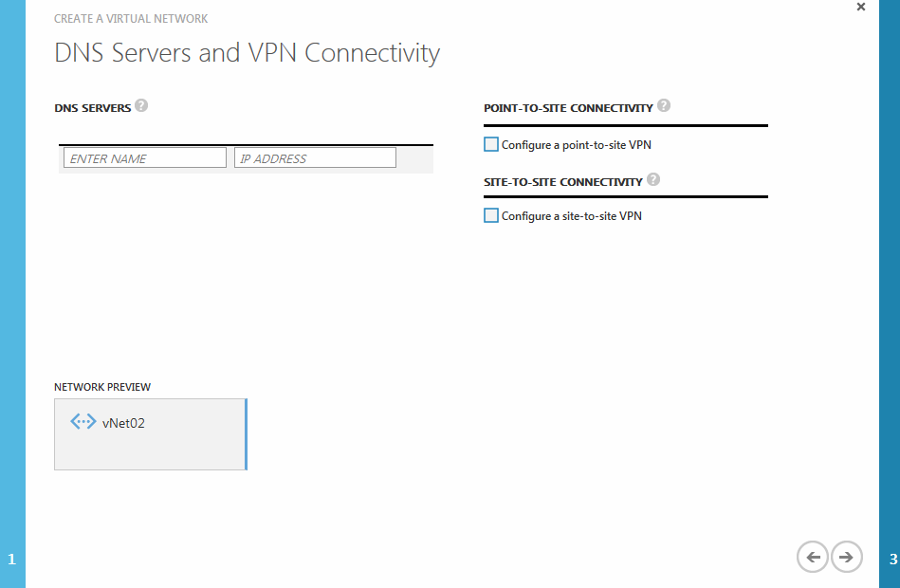900x588 pixels.
Task: Enable the point-to-site VPN checkbox
Action: tap(490, 144)
